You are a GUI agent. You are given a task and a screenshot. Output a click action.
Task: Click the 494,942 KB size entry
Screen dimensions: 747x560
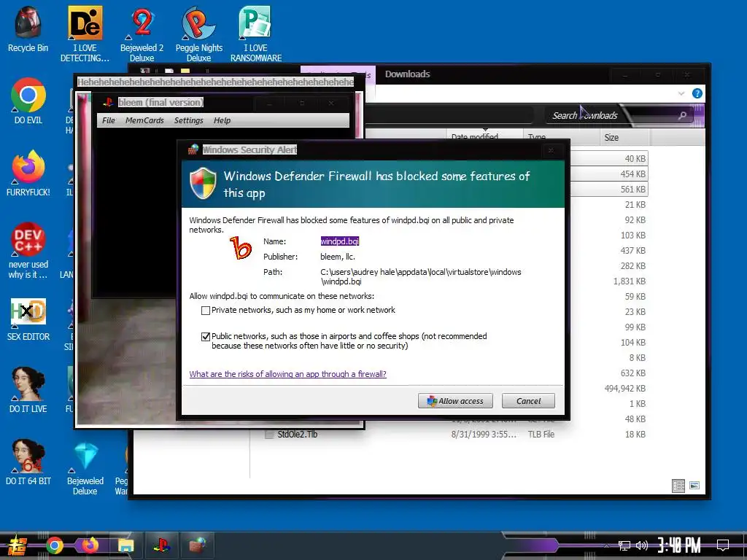624,389
